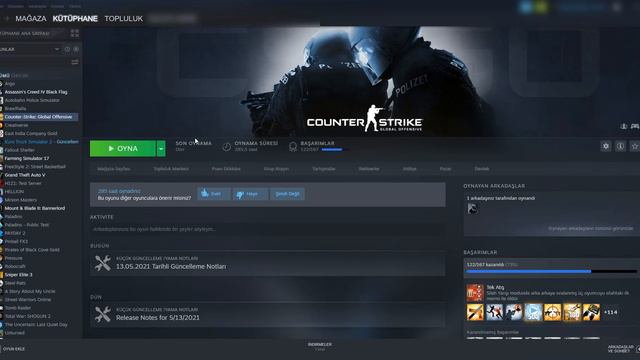640x360 pixels.
Task: Open the knife achievement icon in the row
Action: coord(475,312)
